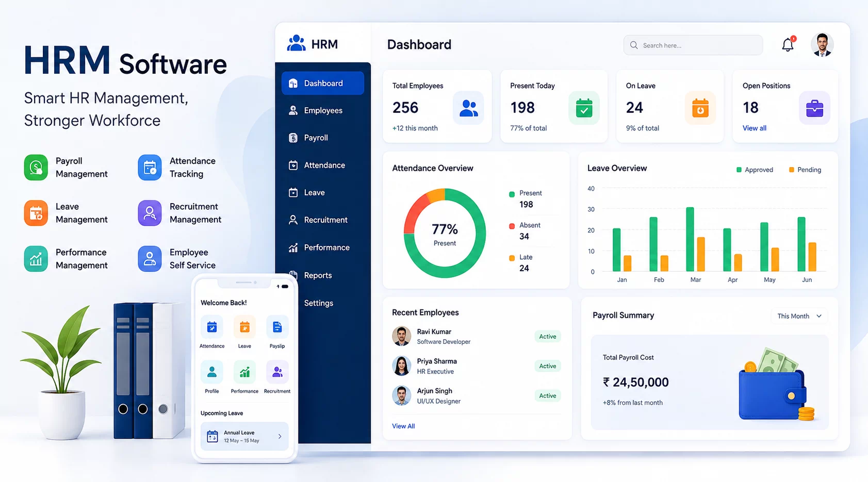Click the Present legend green dot
This screenshot has height=482, width=868.
(512, 194)
